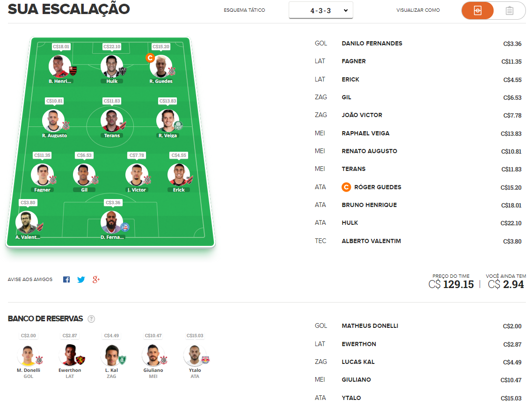Share lineup on Facebook
Screen dimensions: 532x407
[x=66, y=279]
